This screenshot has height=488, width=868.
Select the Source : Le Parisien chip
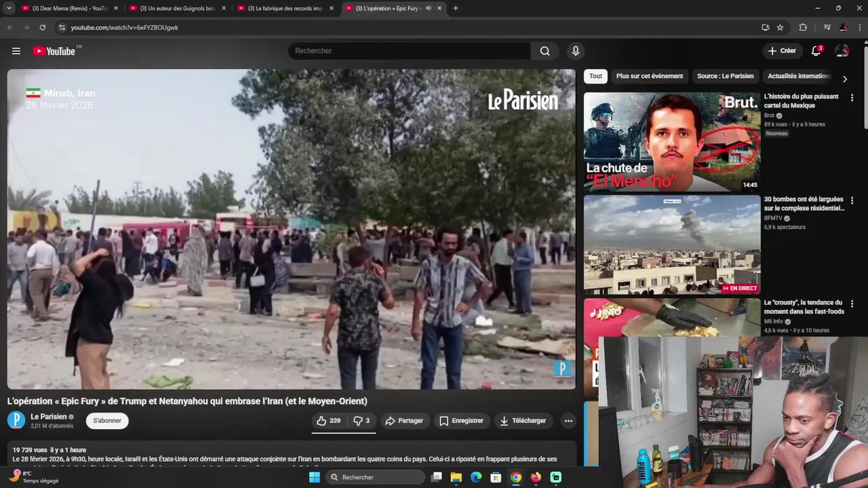pos(725,76)
